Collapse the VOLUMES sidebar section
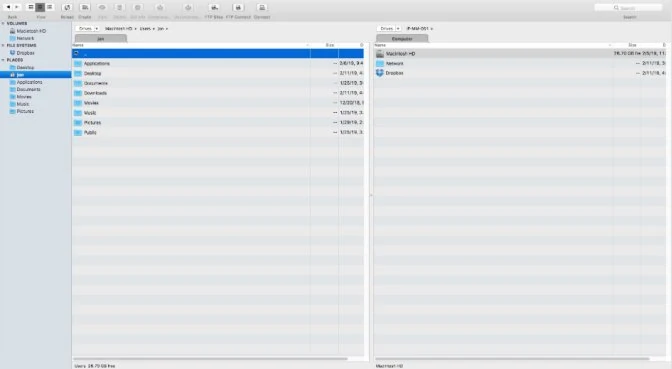Screen dimensions: 672x369 pyautogui.click(x=3, y=24)
